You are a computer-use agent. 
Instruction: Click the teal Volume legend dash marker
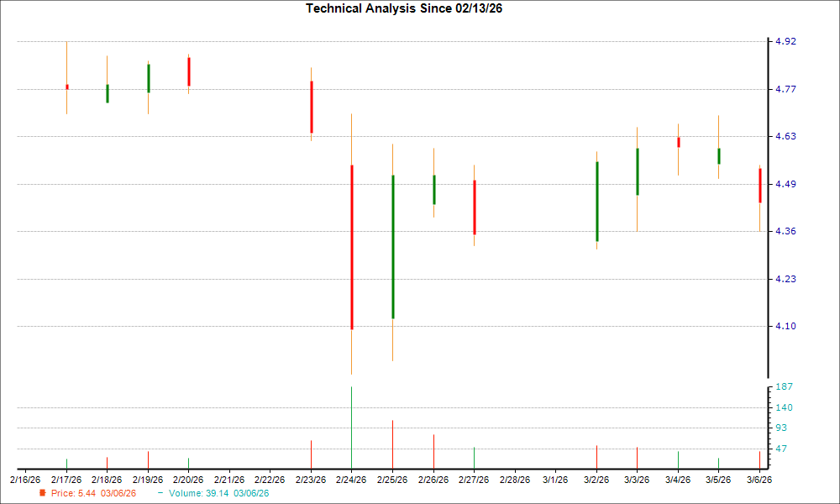160,493
